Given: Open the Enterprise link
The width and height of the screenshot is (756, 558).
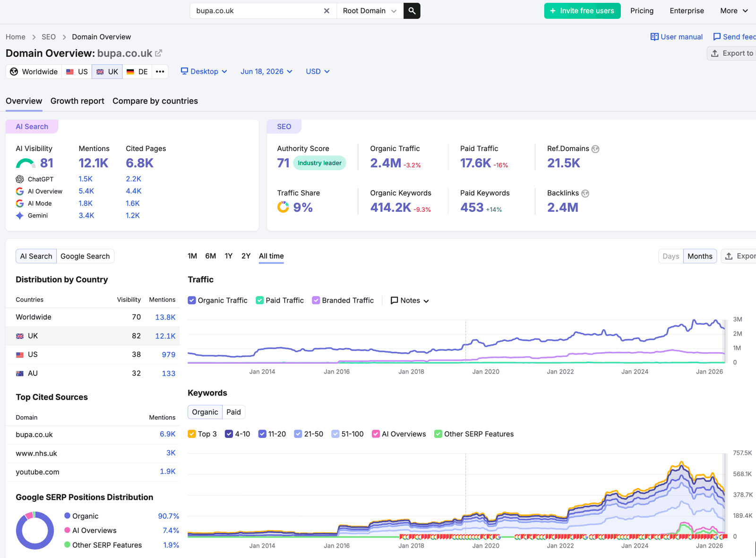Looking at the screenshot, I should 687,11.
